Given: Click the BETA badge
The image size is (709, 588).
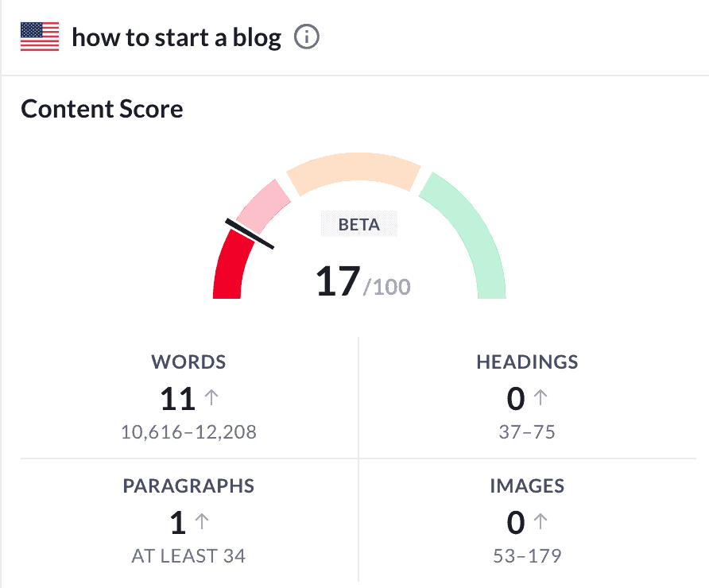Looking at the screenshot, I should 359,225.
